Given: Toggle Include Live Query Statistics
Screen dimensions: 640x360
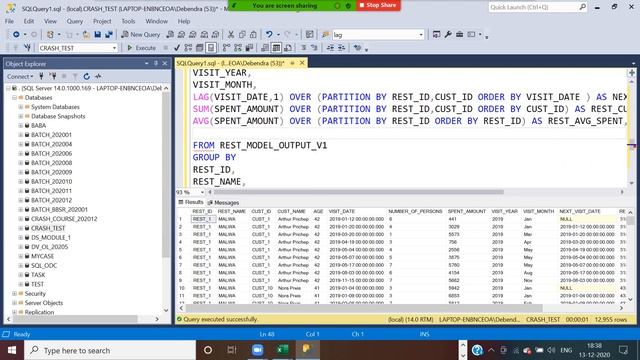Looking at the screenshot, I should (x=238, y=48).
